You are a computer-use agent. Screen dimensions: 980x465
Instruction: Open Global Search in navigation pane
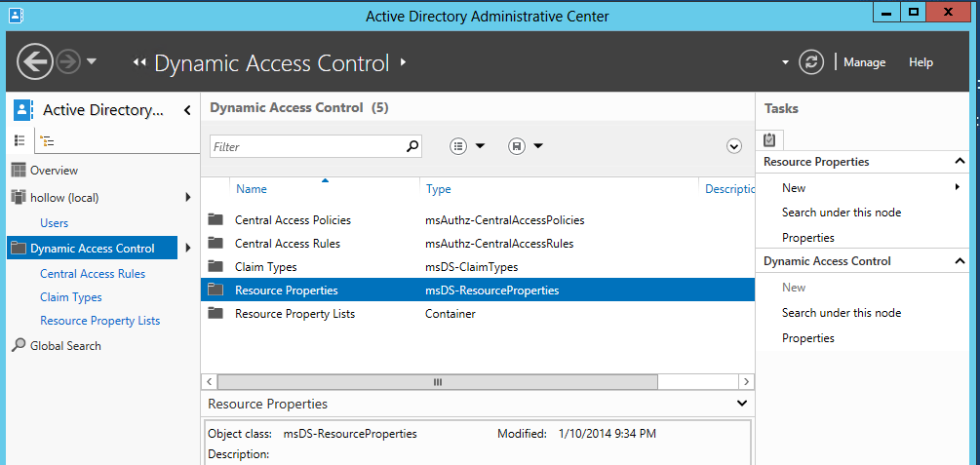pos(64,346)
